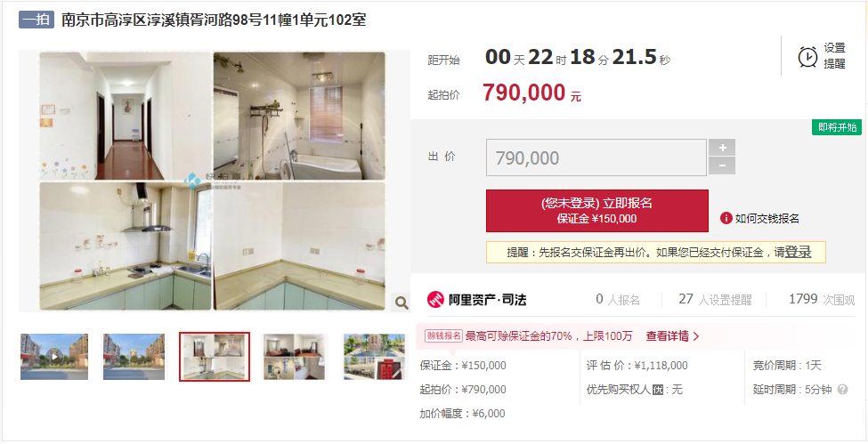The width and height of the screenshot is (868, 444).
Task: Click the alarm clock reminder icon
Action: click(807, 56)
